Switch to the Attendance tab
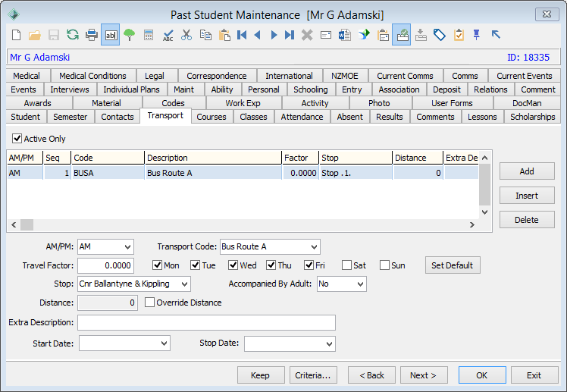 coord(302,117)
